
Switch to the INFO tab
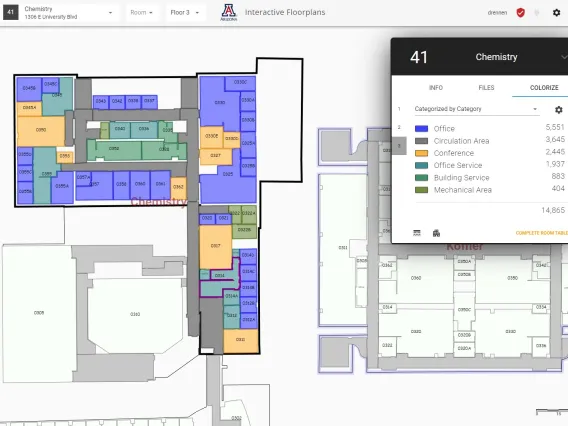click(436, 88)
